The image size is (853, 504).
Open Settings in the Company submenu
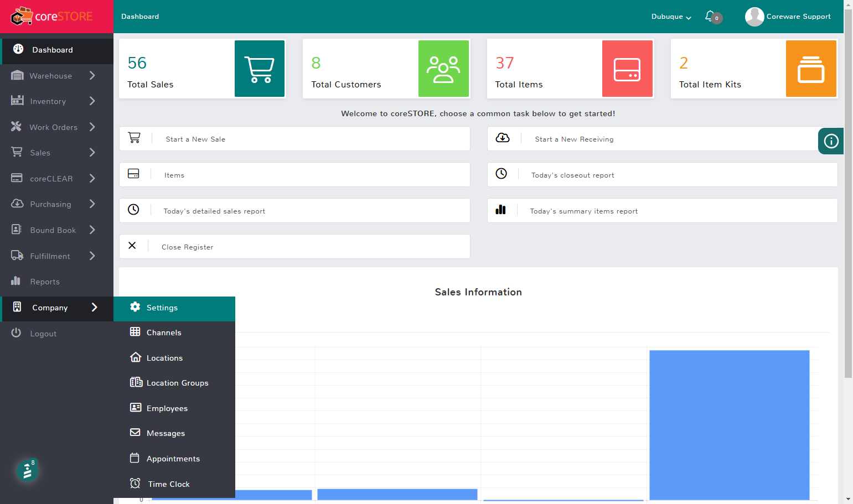pyautogui.click(x=174, y=308)
